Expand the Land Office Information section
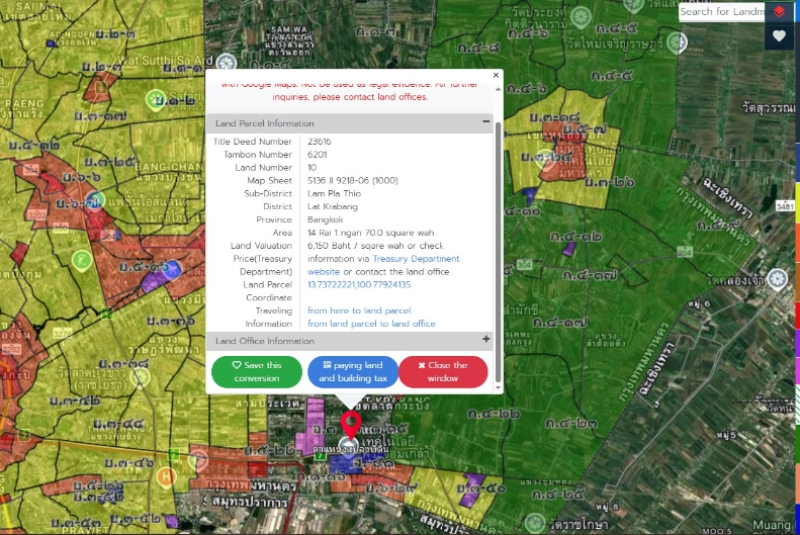Screen dimensions: 800x535 (x=486, y=341)
